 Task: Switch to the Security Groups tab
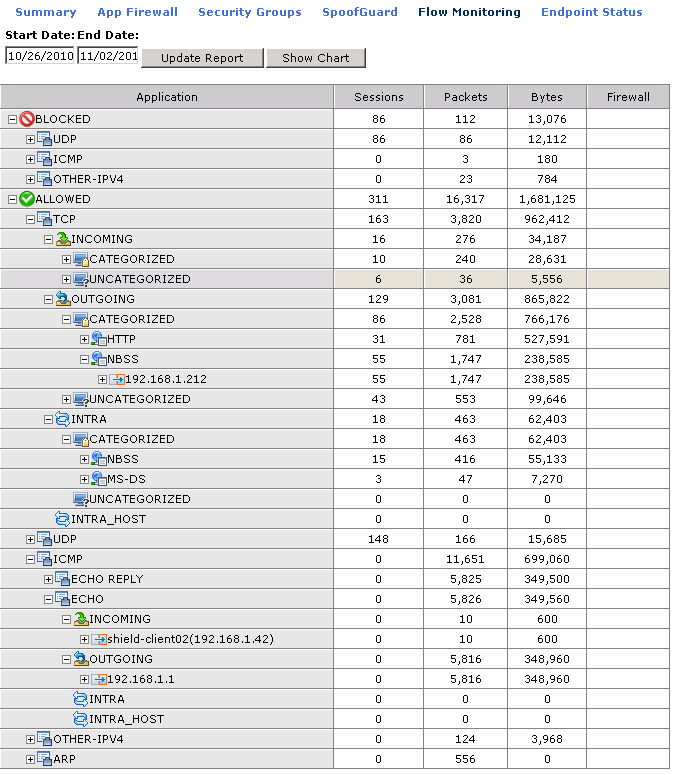coord(250,12)
